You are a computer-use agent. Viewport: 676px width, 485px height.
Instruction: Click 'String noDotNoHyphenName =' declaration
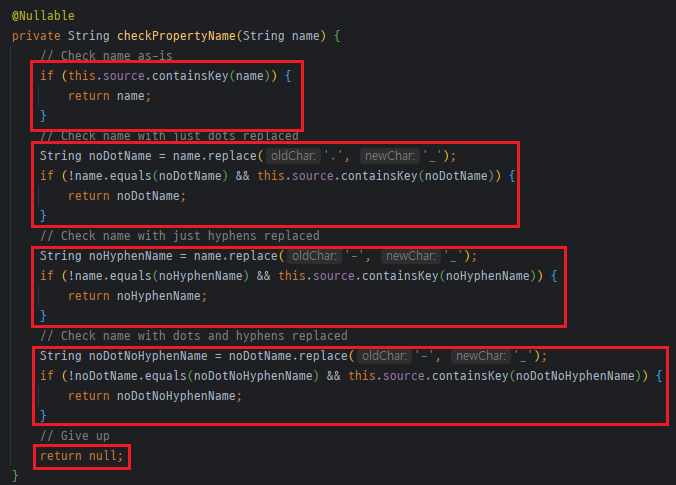pyautogui.click(x=131, y=356)
